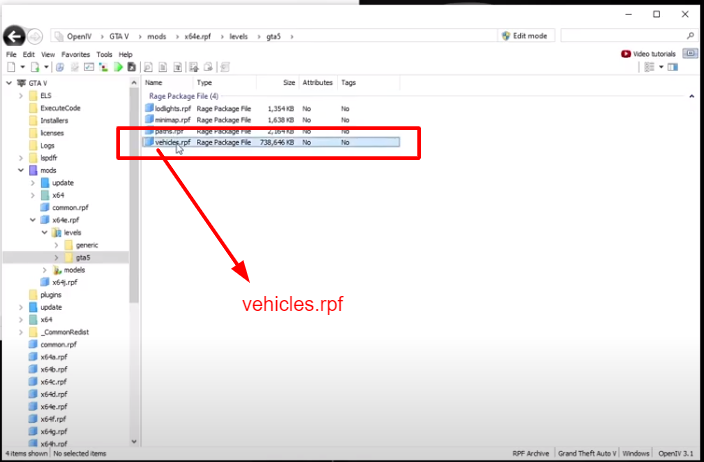This screenshot has width=704, height=462.
Task: Click GTA V in the address breadcrumb
Action: click(x=119, y=36)
